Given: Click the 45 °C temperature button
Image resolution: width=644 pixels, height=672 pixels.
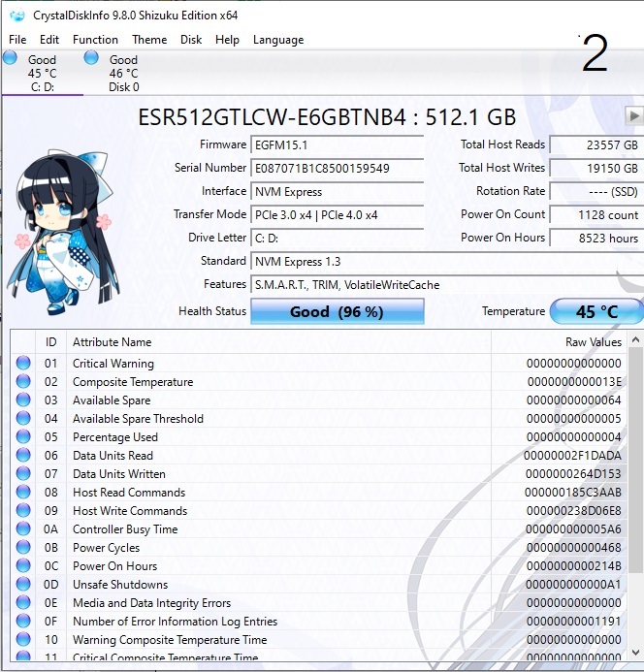Looking at the screenshot, I should point(596,312).
